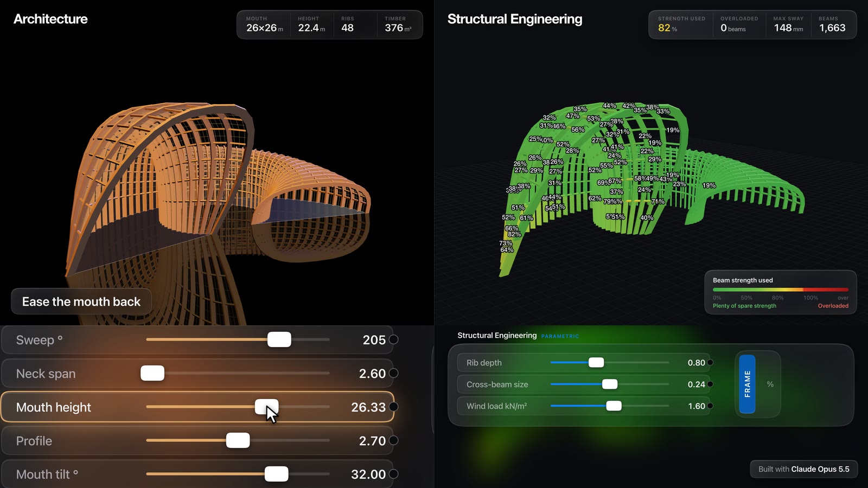Click the Strength Used 82% stat
This screenshot has height=488, width=868.
[x=681, y=24]
